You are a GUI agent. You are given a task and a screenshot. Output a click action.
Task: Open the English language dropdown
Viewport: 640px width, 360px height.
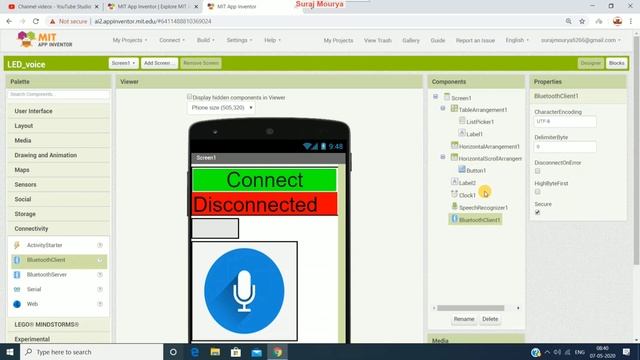[x=517, y=40]
